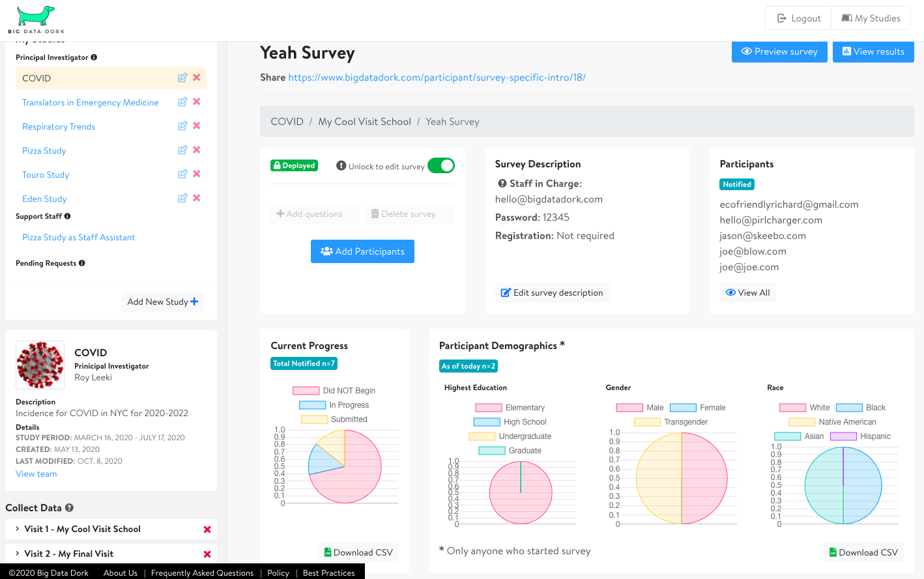This screenshot has width=924, height=579.
Task: Open the survey share URL link
Action: coord(437,78)
